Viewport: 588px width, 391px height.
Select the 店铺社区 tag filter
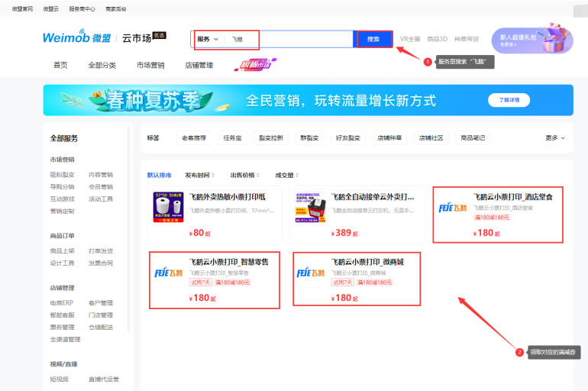tap(431, 138)
